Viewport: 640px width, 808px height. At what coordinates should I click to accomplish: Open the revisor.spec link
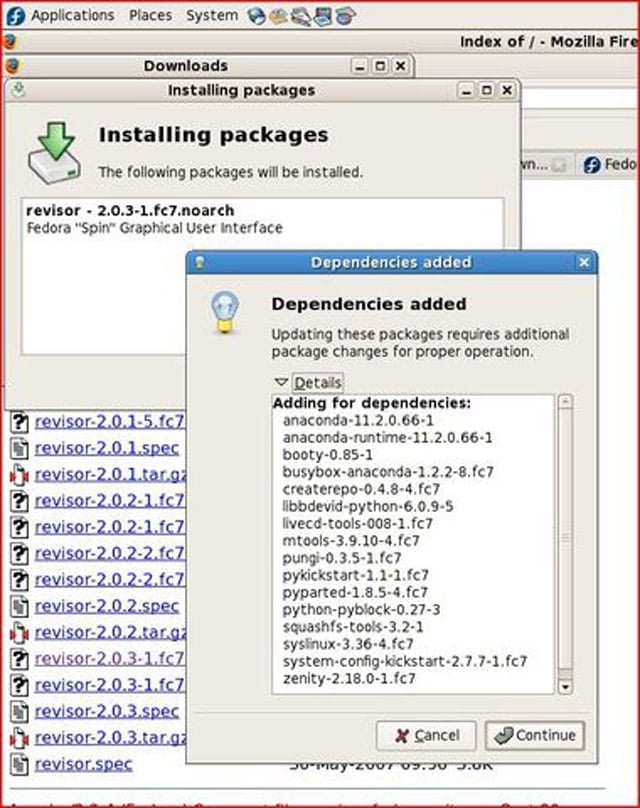pyautogui.click(x=83, y=764)
